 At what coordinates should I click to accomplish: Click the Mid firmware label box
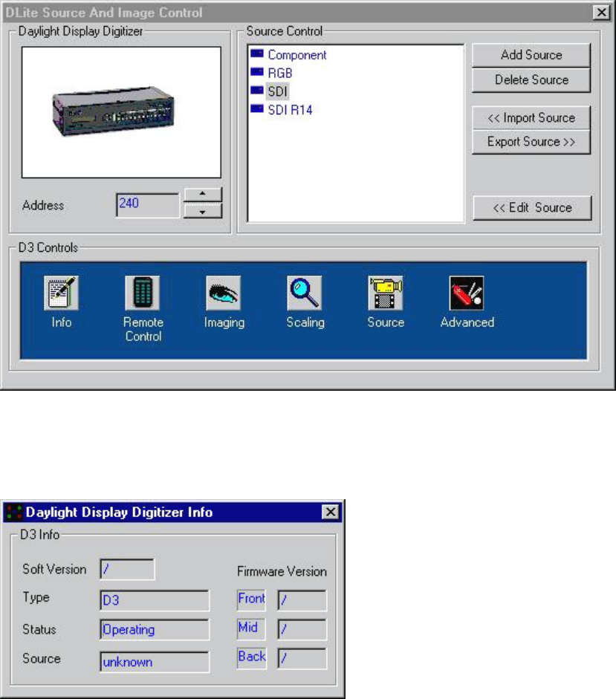point(252,628)
